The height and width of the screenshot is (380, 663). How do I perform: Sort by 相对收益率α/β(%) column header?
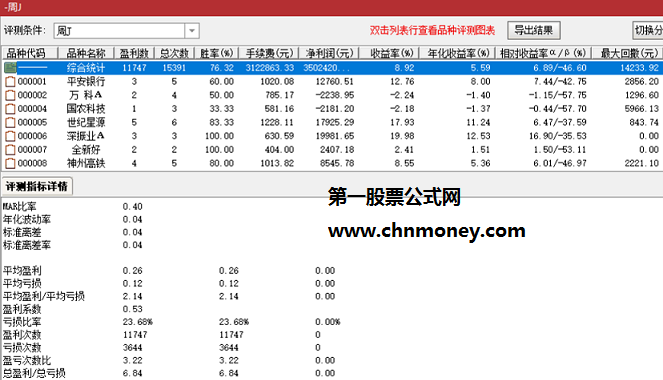[x=543, y=53]
